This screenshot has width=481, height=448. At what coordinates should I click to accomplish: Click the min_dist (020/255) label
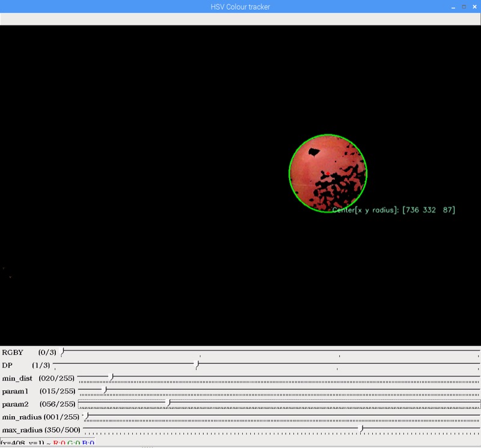pyautogui.click(x=38, y=378)
